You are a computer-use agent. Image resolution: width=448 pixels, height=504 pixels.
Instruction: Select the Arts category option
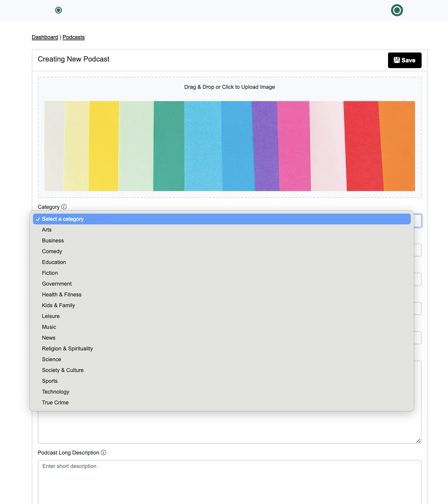pyautogui.click(x=222, y=230)
